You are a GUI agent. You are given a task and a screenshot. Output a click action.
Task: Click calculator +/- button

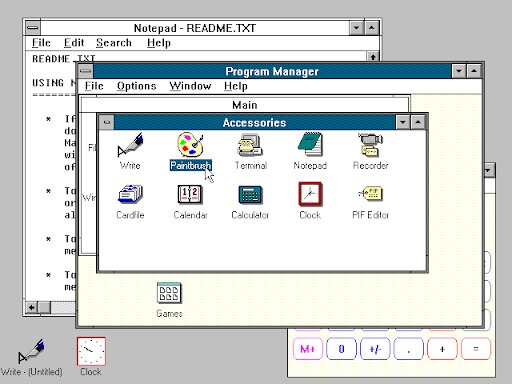tap(375, 349)
